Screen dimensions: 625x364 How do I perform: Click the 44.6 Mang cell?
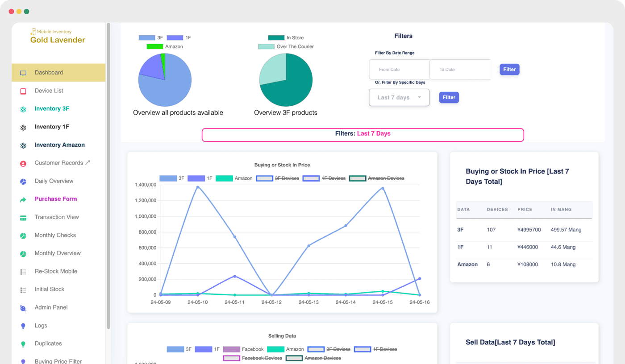[x=563, y=247]
